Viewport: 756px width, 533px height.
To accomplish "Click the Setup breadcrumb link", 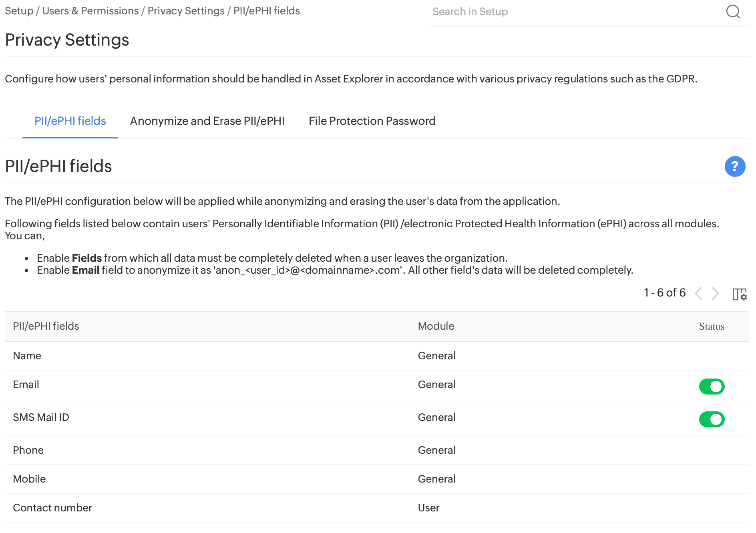I will pos(19,11).
